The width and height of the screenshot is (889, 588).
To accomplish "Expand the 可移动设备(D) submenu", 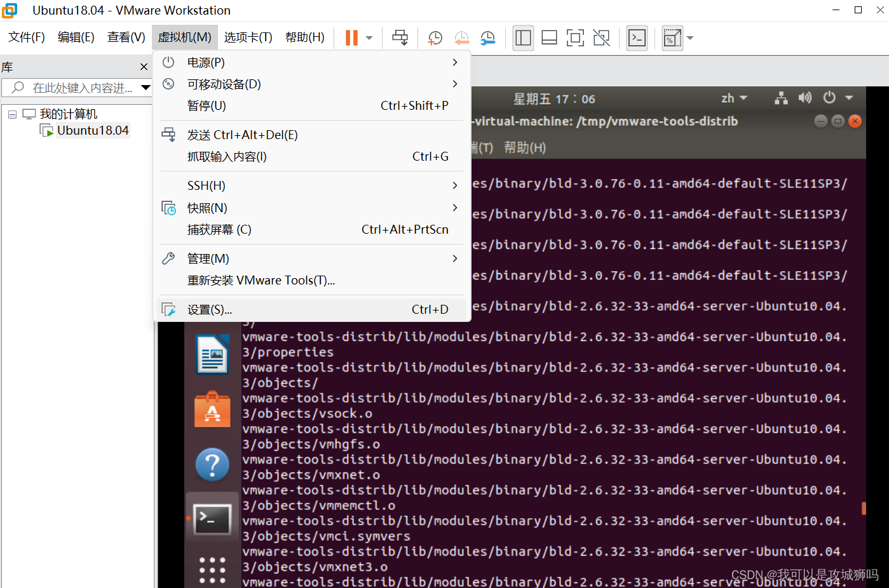I will [311, 84].
